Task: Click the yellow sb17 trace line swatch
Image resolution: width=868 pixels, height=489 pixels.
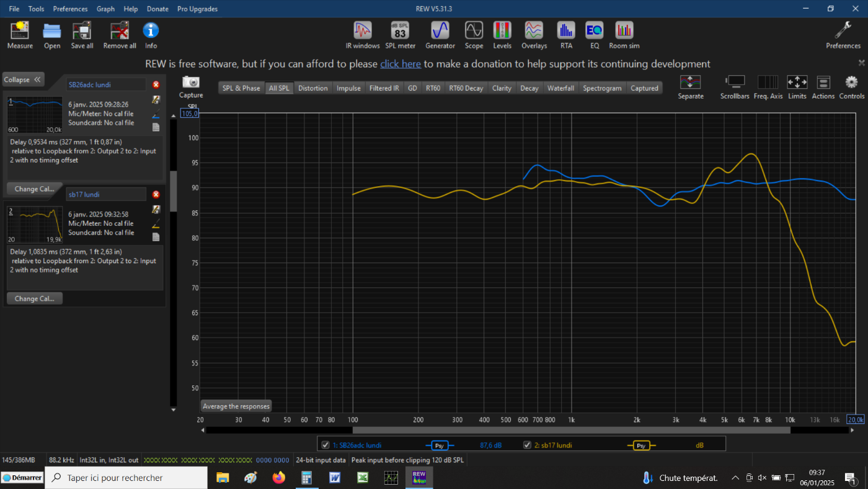Action: point(641,445)
